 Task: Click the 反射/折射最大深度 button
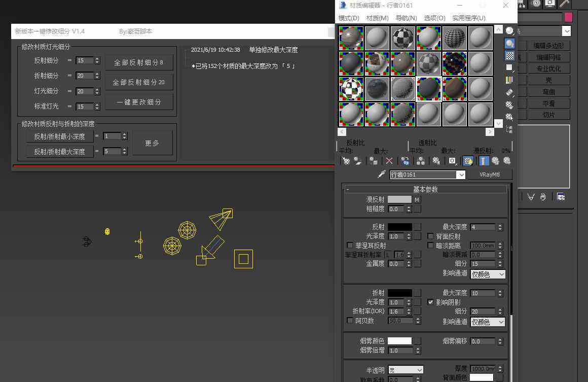click(60, 152)
